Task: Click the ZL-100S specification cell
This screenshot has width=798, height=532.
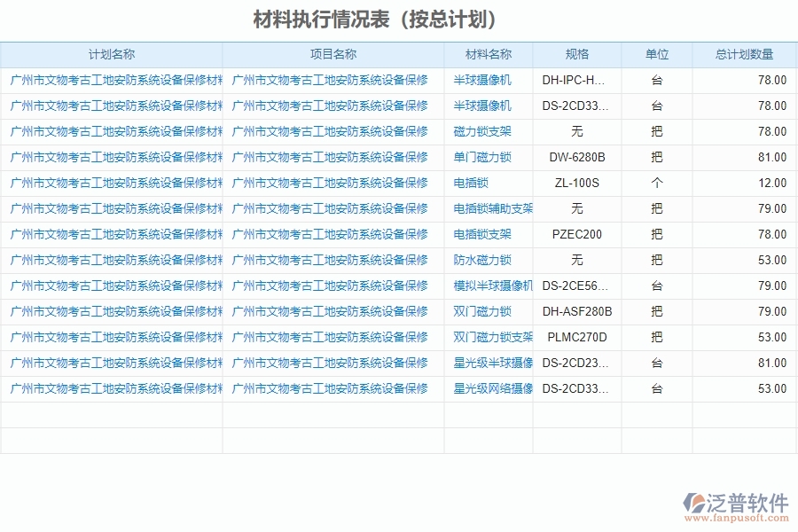Action: tap(575, 183)
